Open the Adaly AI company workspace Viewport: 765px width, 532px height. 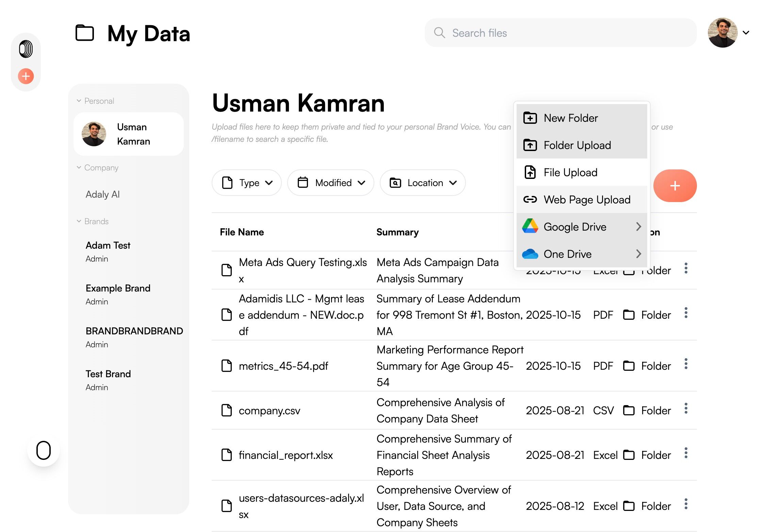pyautogui.click(x=103, y=195)
